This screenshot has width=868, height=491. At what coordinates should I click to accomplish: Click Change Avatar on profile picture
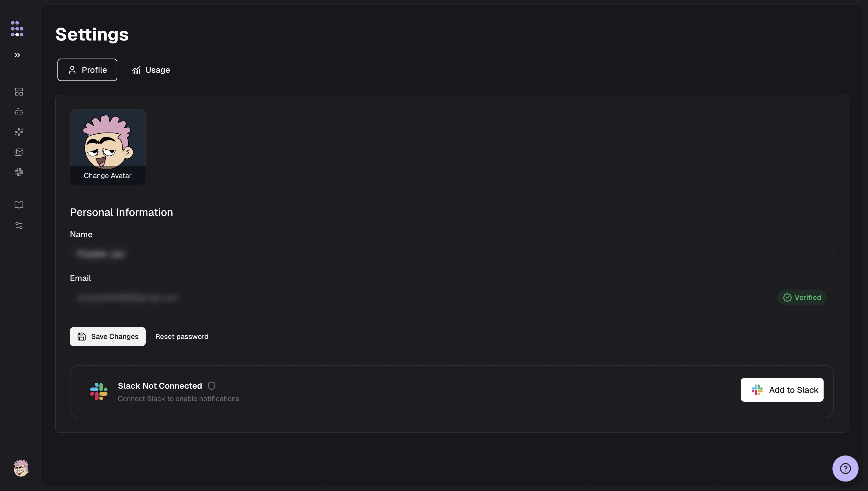(x=107, y=175)
